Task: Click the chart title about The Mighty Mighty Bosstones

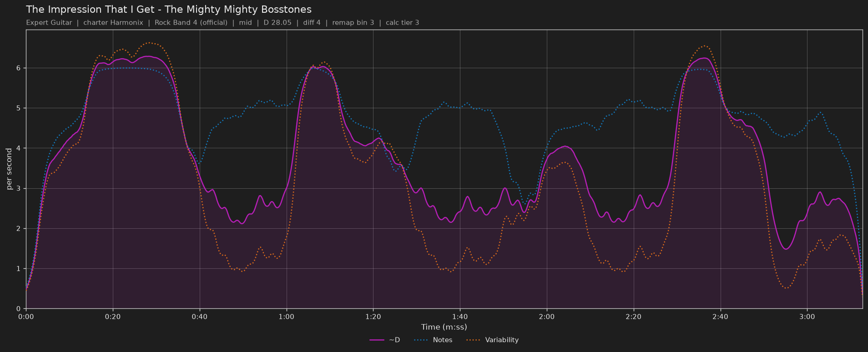Action: 169,10
